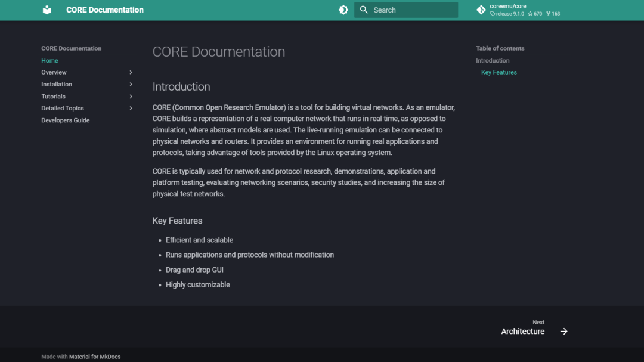
Task: Jump to Introduction in table of contents
Action: click(493, 60)
